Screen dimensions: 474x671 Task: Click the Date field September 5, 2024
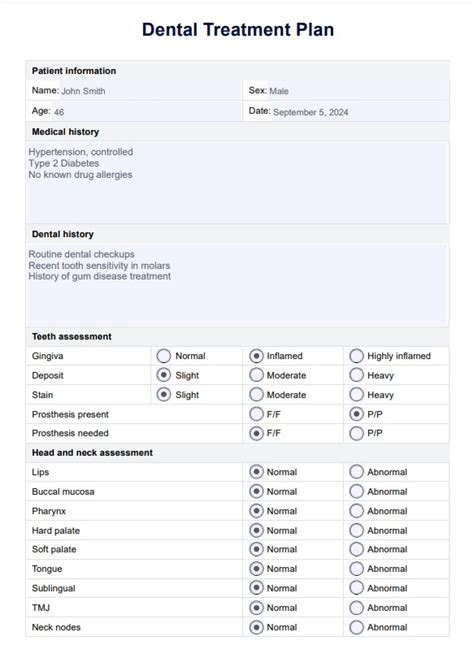(x=359, y=112)
